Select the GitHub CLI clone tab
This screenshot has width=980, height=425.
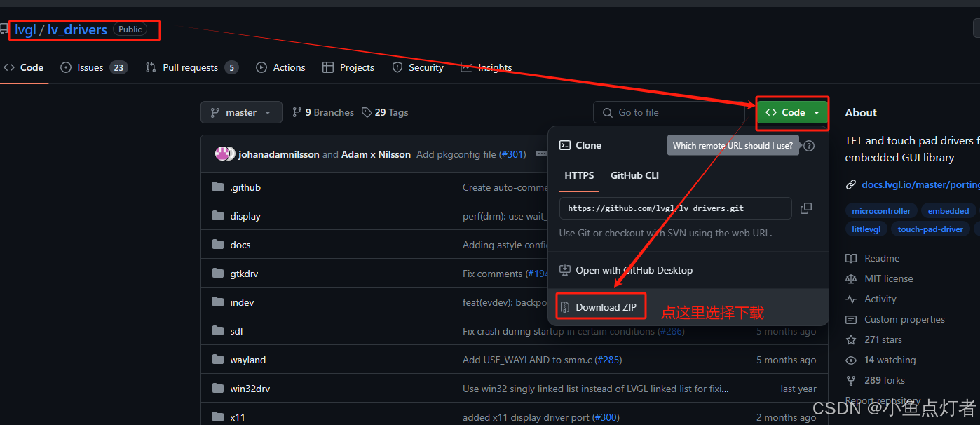tap(634, 175)
